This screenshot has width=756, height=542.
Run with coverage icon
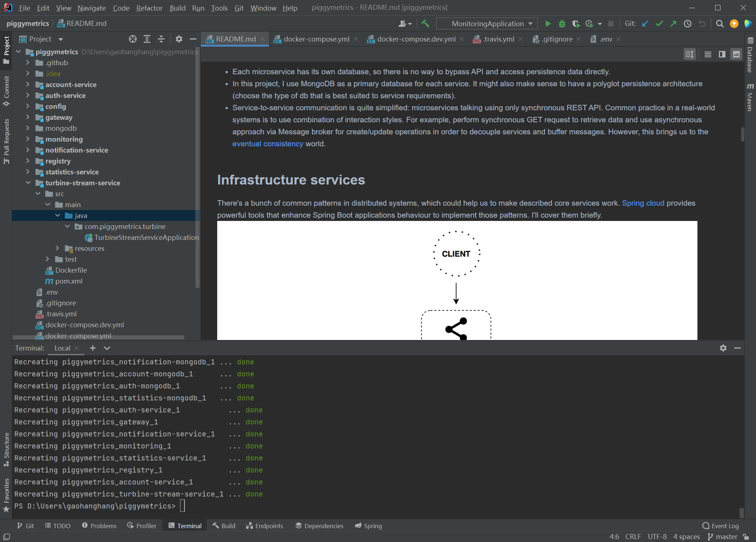coord(576,24)
